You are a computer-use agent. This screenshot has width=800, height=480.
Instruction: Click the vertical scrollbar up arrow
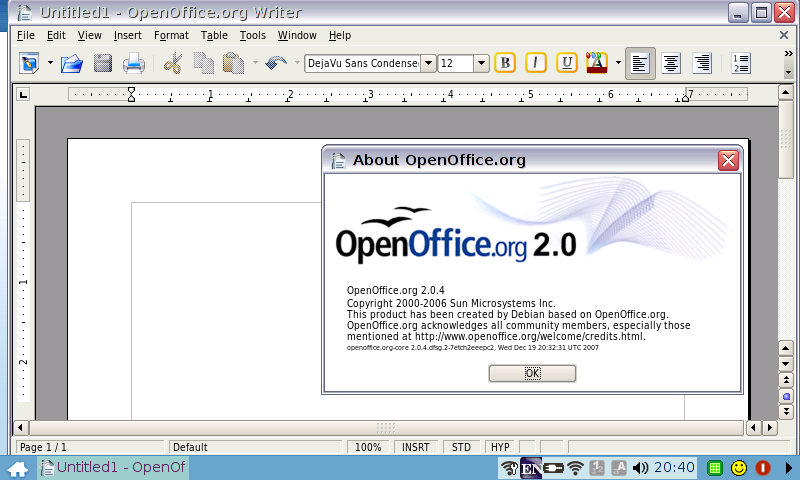click(x=785, y=92)
